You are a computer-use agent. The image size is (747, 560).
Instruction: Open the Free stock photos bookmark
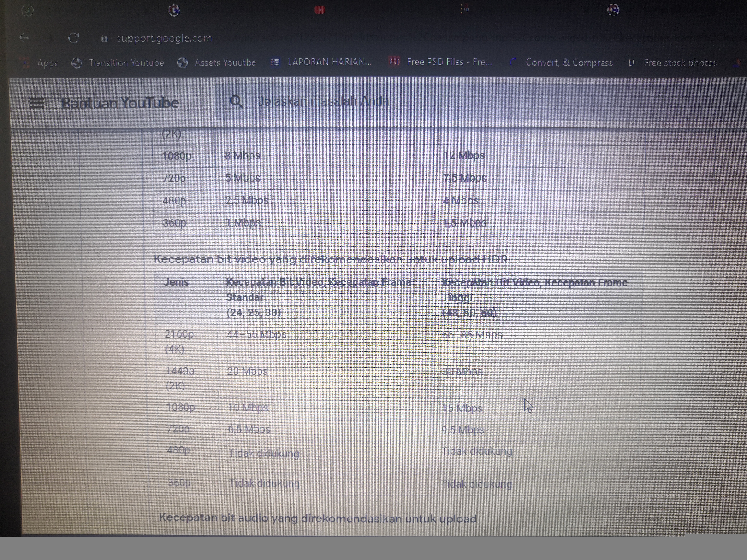681,62
